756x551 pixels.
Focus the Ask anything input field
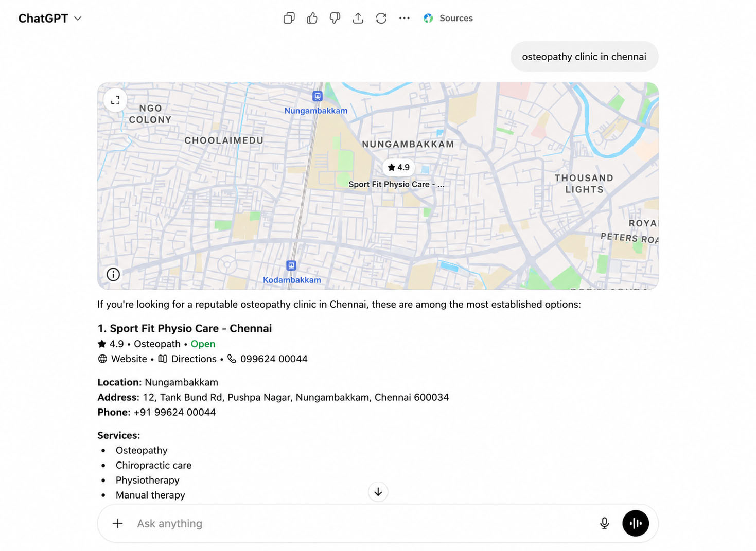360,523
